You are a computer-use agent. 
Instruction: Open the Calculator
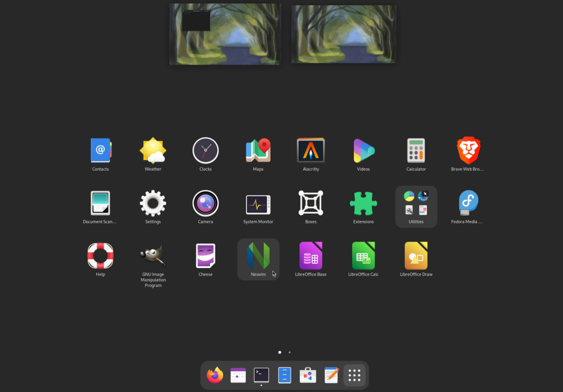point(416,150)
